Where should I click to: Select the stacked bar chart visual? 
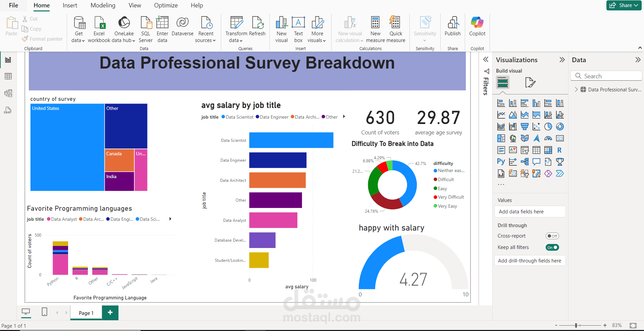coord(501,103)
